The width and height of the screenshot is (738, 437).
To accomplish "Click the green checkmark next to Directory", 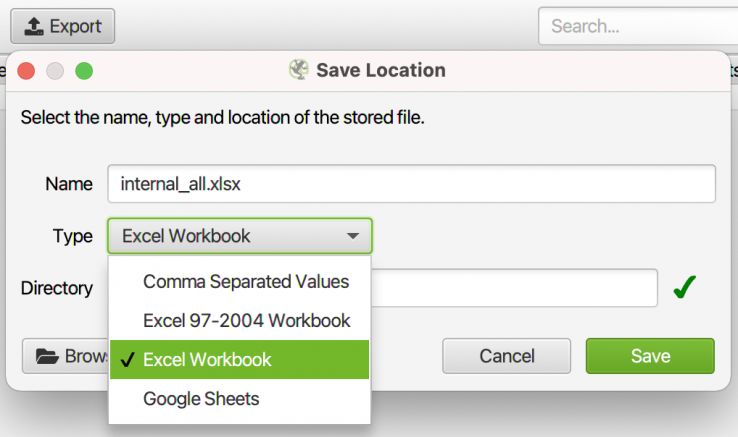I will click(684, 288).
